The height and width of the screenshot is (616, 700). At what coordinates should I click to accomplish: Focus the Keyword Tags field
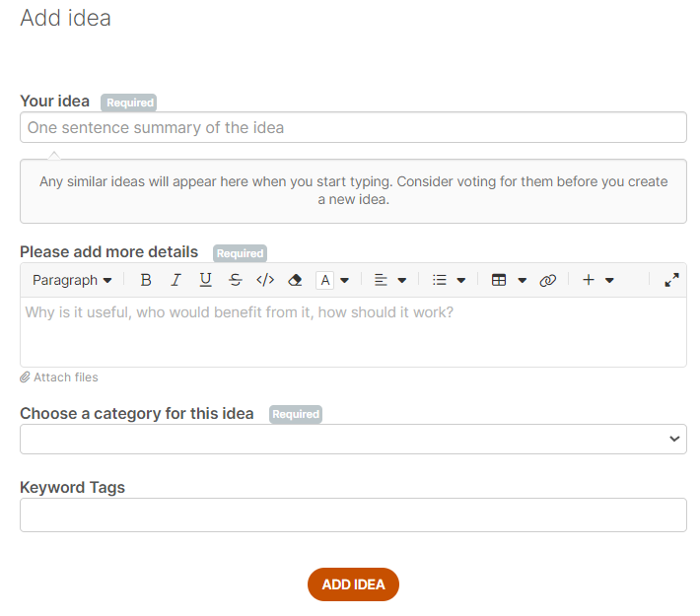[x=353, y=514]
